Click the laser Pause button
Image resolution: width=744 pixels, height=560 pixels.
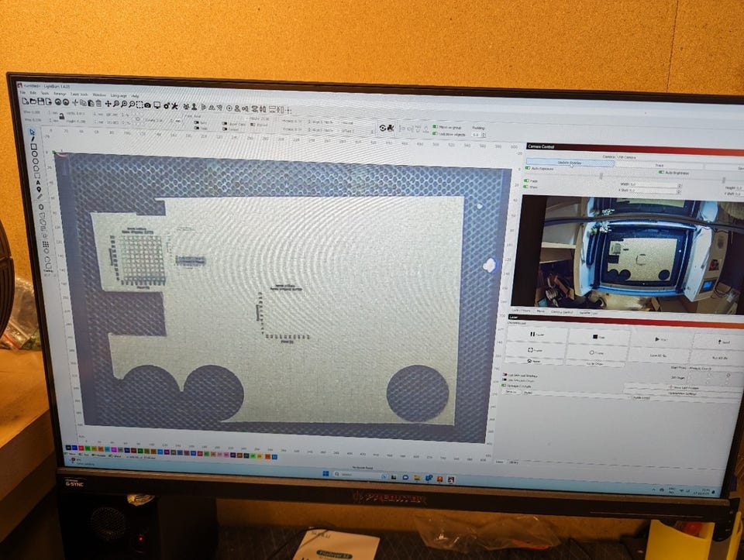(536, 335)
